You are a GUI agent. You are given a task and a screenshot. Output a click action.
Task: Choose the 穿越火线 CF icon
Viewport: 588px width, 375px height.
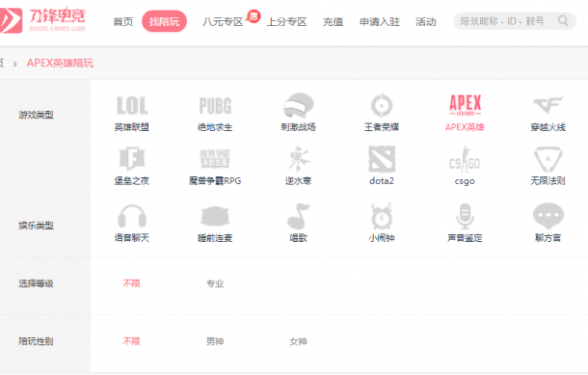click(548, 105)
